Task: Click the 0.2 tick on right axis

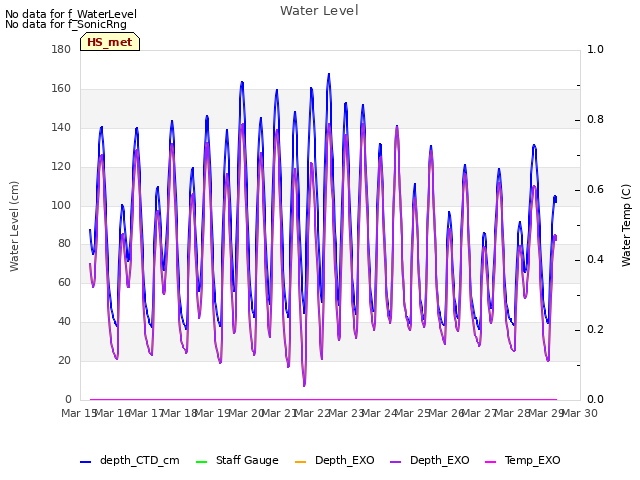Action: click(x=595, y=329)
